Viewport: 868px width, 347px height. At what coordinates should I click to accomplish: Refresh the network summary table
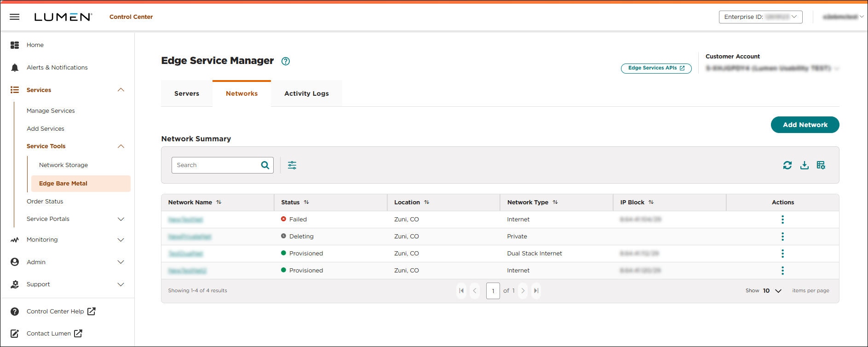coord(788,165)
